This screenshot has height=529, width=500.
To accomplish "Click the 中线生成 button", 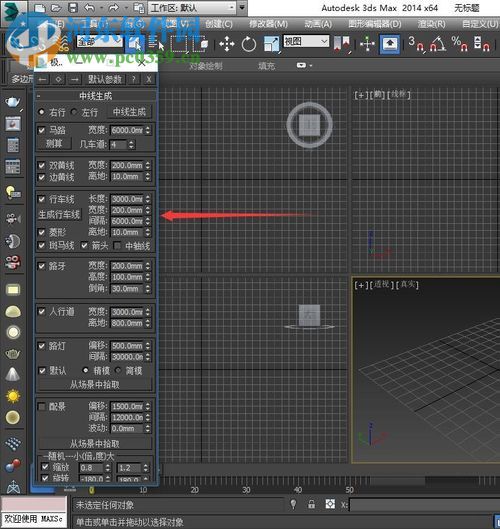I will click(129, 112).
